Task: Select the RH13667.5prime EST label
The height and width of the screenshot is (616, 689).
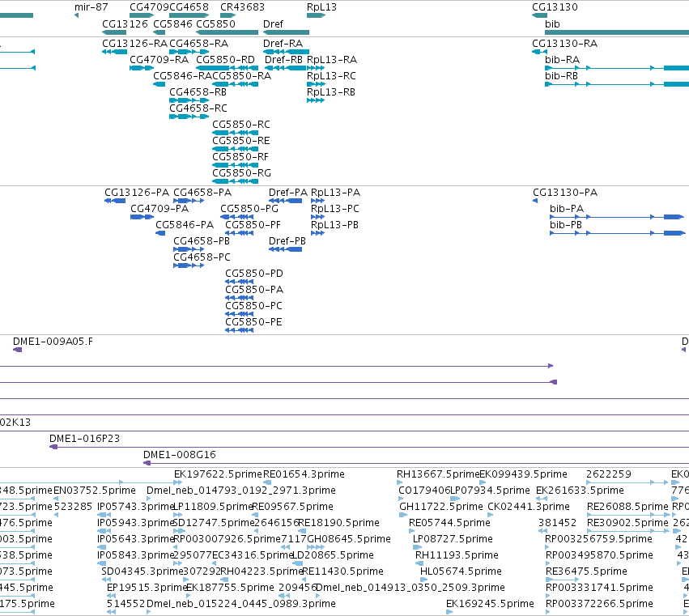Action: coord(438,474)
